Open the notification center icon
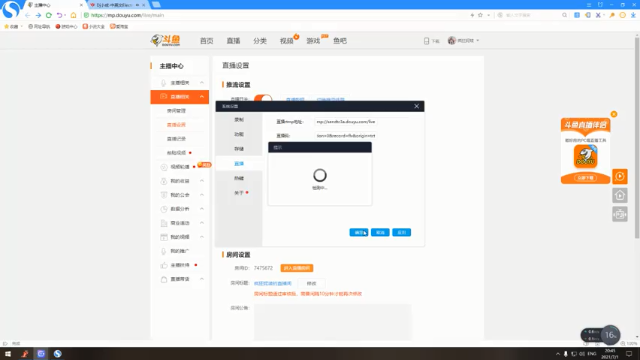This screenshot has width=640, height=360. pos(629,354)
